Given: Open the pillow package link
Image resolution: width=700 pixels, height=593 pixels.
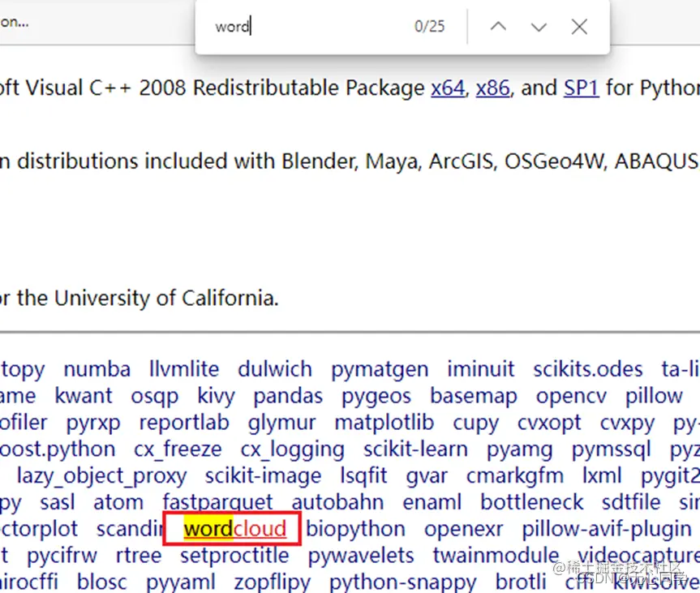Looking at the screenshot, I should 654,397.
